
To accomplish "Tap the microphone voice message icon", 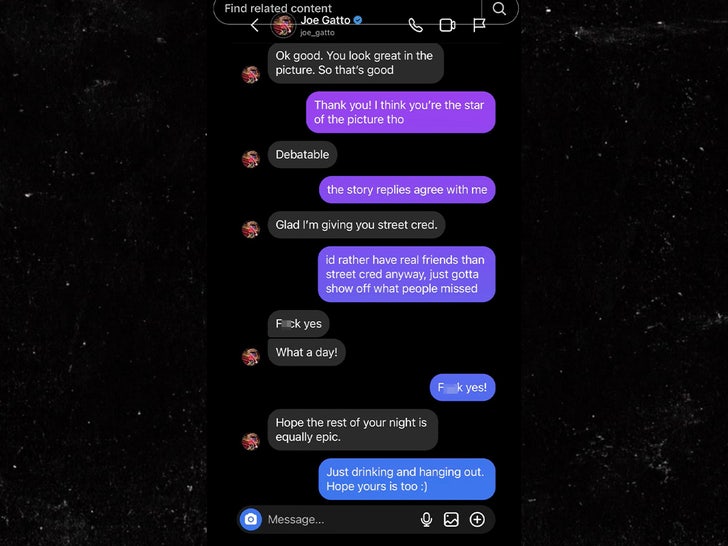I will [x=426, y=520].
